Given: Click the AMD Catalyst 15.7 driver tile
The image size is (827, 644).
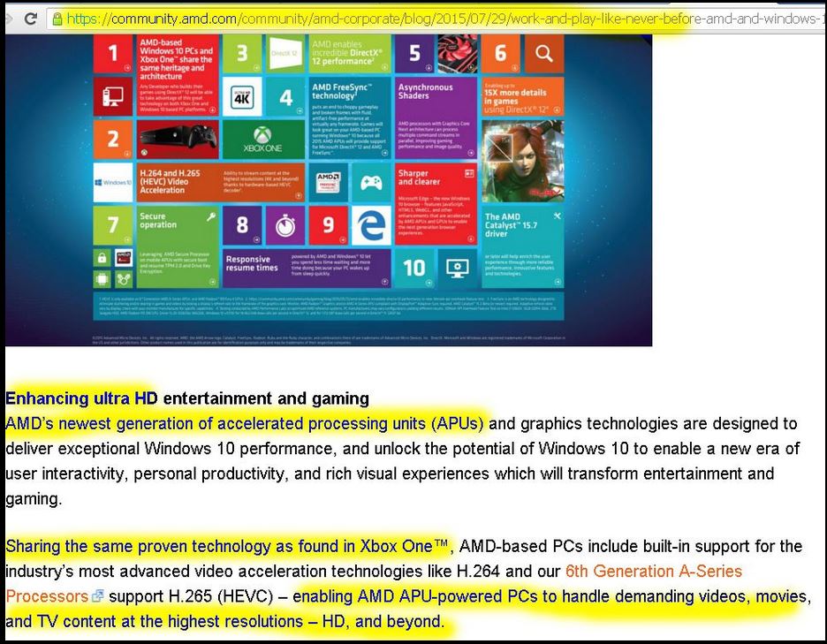Looking at the screenshot, I should tap(522, 225).
